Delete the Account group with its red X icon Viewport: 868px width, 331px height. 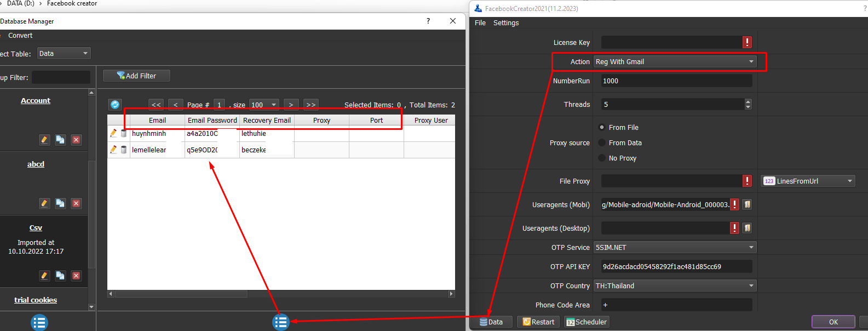pyautogui.click(x=76, y=140)
